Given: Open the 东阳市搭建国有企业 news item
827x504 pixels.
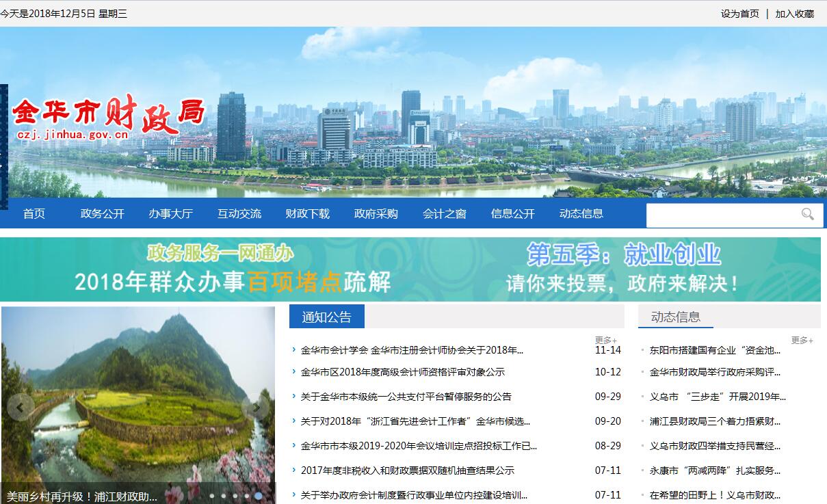Looking at the screenshot, I should (715, 350).
